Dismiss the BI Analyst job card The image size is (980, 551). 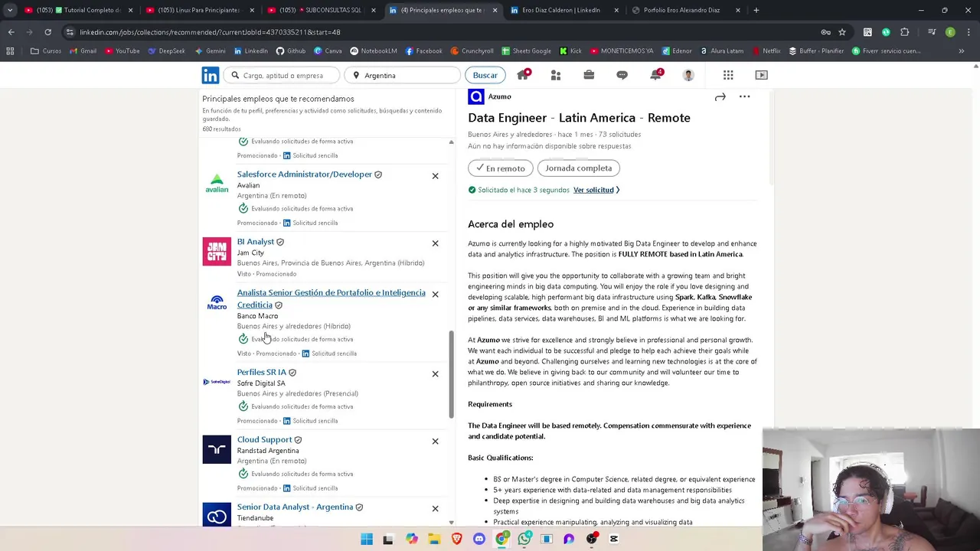tap(435, 243)
